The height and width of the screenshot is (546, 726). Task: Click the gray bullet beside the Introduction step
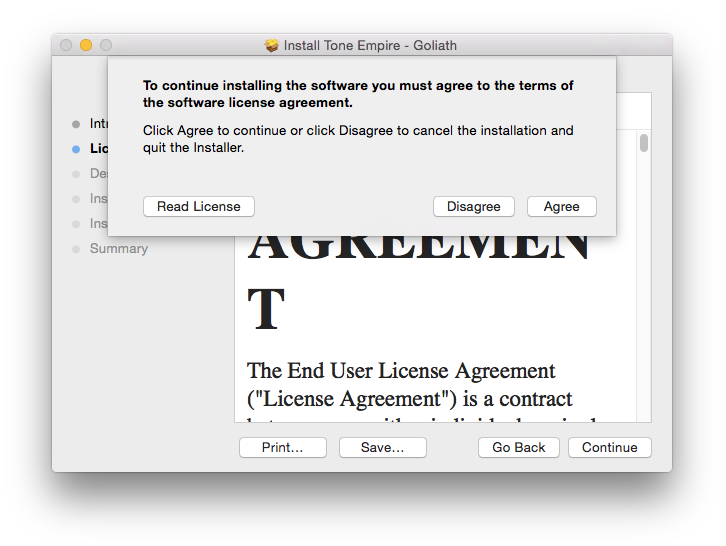[x=76, y=124]
